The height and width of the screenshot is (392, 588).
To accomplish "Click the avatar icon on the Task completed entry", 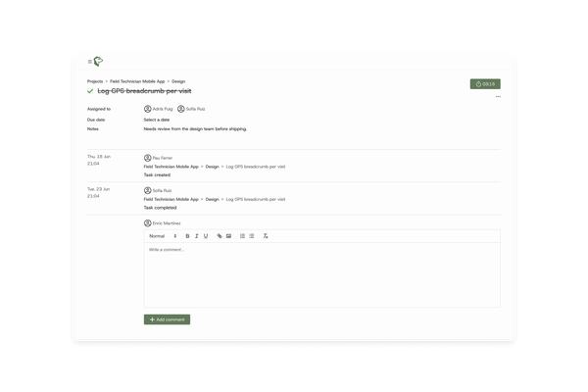I will pos(147,190).
